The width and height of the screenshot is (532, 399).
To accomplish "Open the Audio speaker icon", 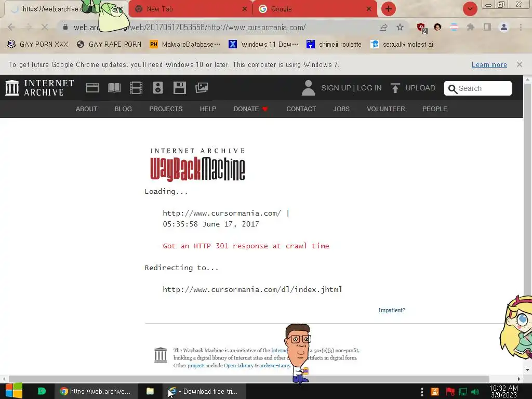I will [x=158, y=88].
